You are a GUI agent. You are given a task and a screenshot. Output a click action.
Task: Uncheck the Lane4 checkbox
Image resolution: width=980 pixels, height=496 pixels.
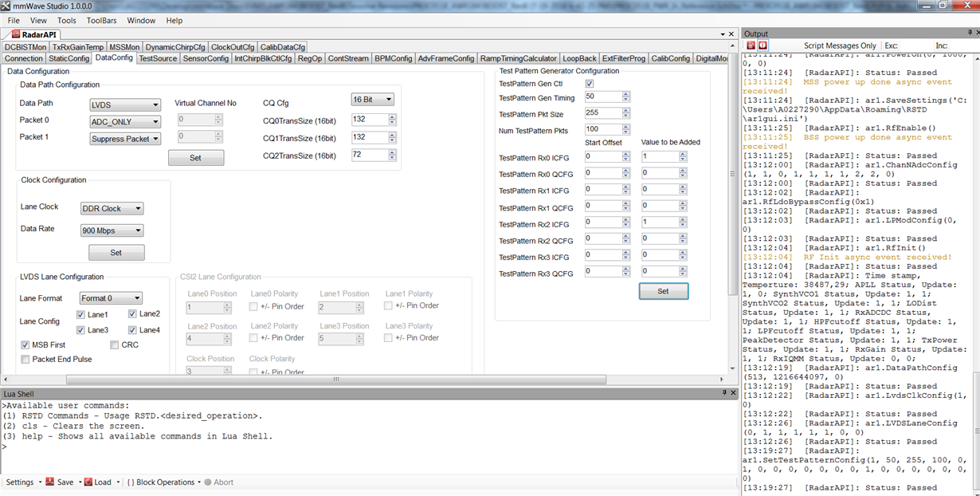(132, 329)
